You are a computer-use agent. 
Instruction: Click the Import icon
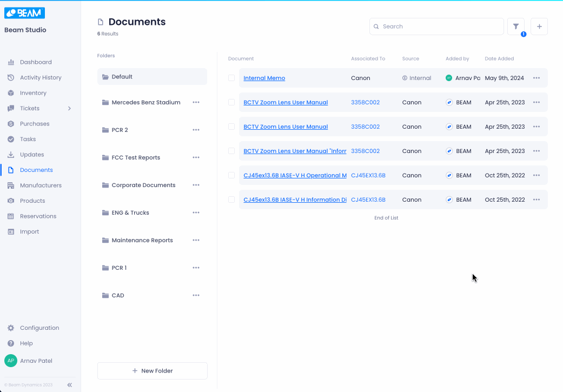pyautogui.click(x=11, y=232)
